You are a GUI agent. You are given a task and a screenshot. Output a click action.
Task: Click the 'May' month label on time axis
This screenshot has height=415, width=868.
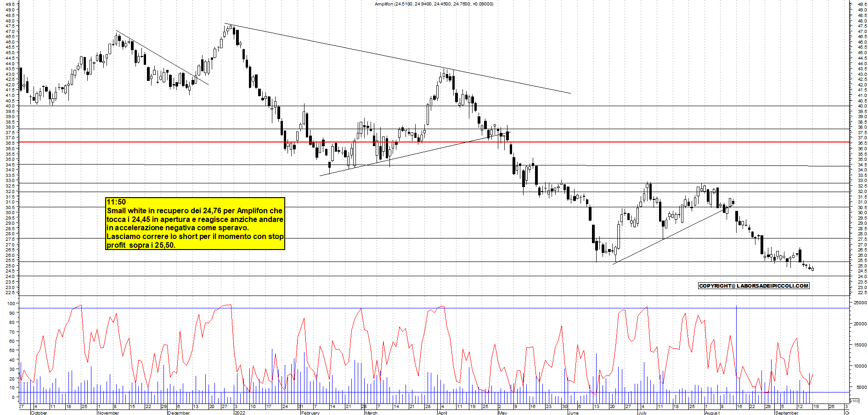click(x=503, y=413)
